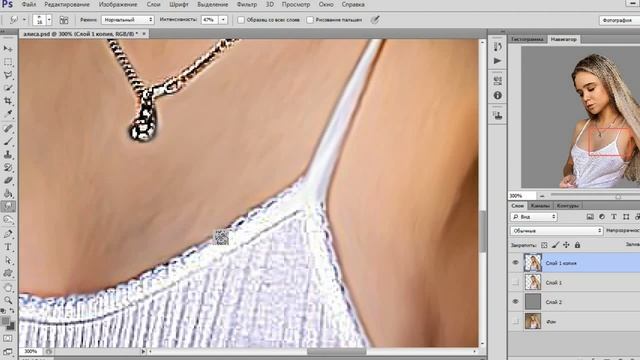Screen dimensions: 640x360
Task: Select the active Smudge tool
Action: pos(8,207)
